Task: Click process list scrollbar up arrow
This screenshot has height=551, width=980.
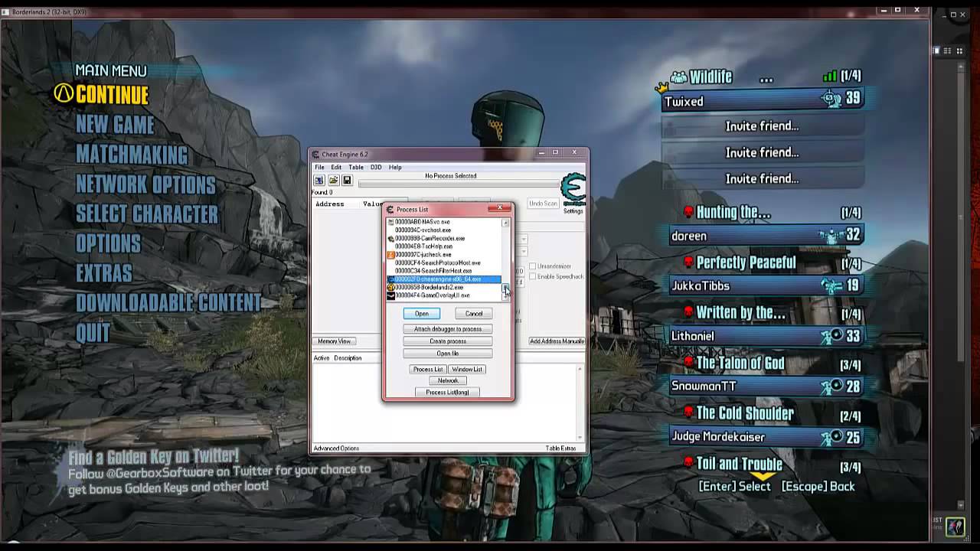Action: [x=505, y=223]
